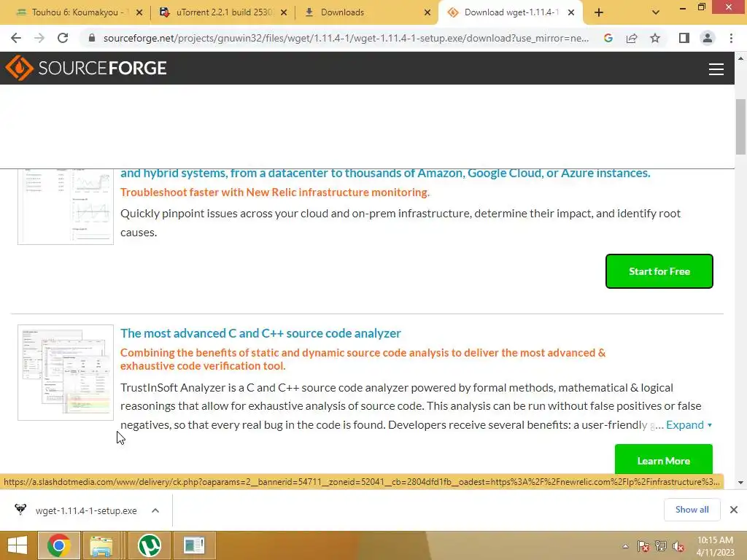Image resolution: width=747 pixels, height=560 pixels.
Task: Reload the SourceForge page
Action: pos(63,38)
